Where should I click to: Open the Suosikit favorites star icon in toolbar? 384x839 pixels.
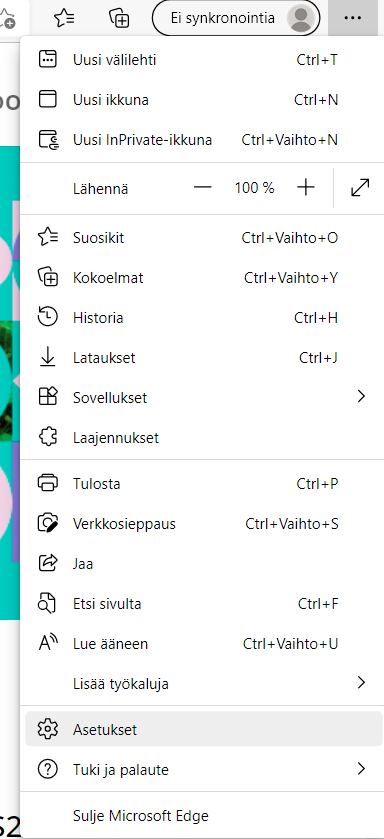[64, 18]
